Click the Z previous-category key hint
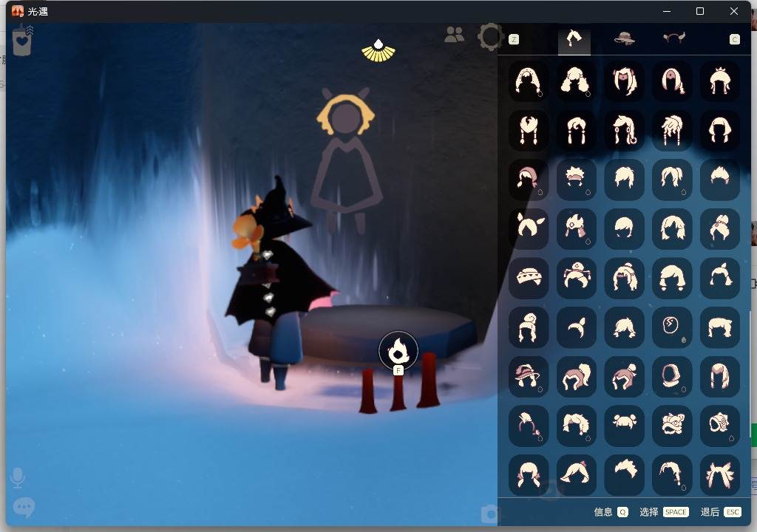 pyautogui.click(x=514, y=40)
